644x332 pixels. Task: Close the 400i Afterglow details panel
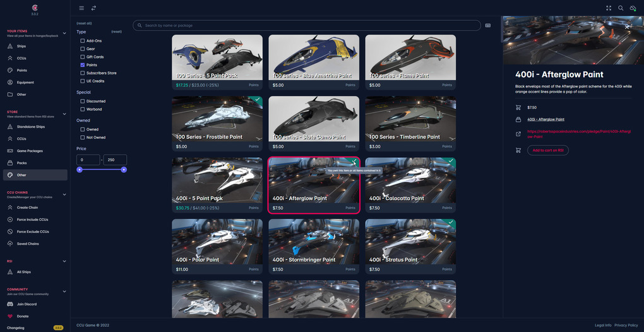[627, 27]
